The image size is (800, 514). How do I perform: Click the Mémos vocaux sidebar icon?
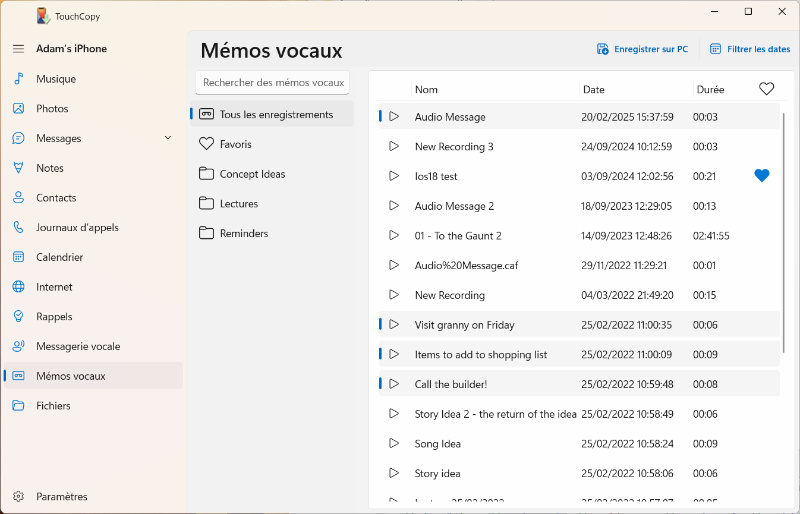18,376
